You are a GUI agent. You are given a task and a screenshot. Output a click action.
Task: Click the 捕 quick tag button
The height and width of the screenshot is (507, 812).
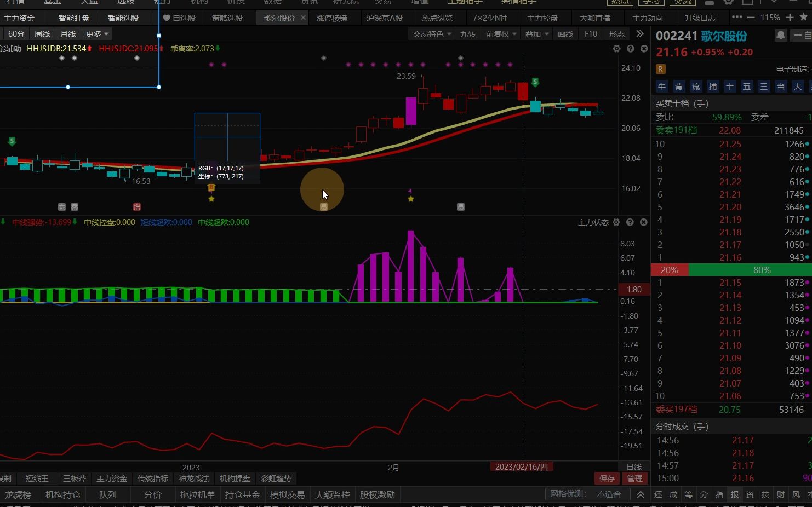(x=713, y=87)
